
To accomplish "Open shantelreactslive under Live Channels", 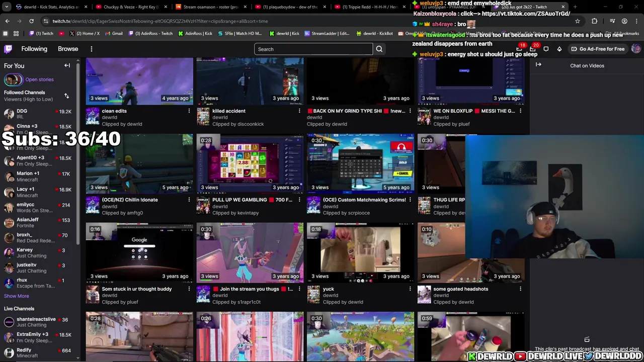I will click(x=38, y=322).
